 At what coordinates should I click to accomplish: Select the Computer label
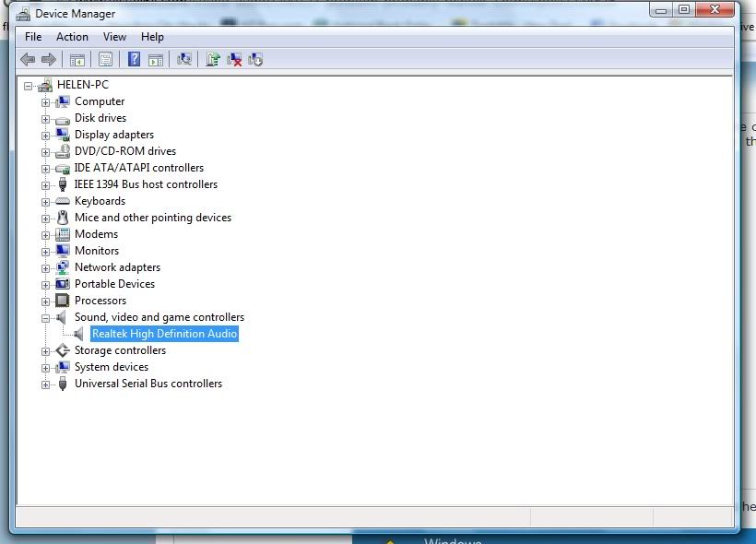tap(100, 101)
